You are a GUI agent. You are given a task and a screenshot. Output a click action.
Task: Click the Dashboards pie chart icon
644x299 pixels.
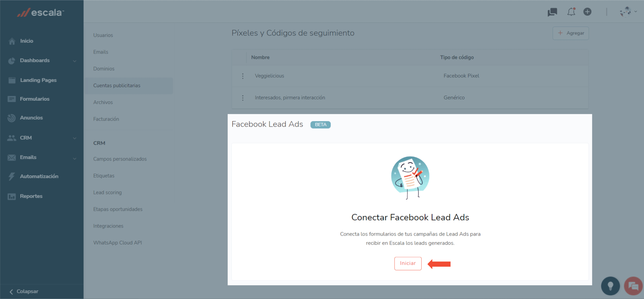tap(12, 61)
